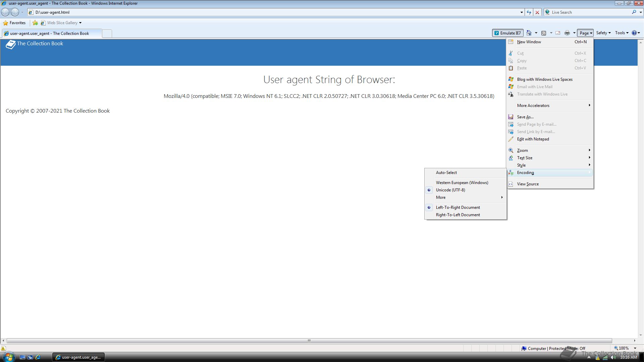Click the Emulate IE7 toolbar button

click(508, 33)
